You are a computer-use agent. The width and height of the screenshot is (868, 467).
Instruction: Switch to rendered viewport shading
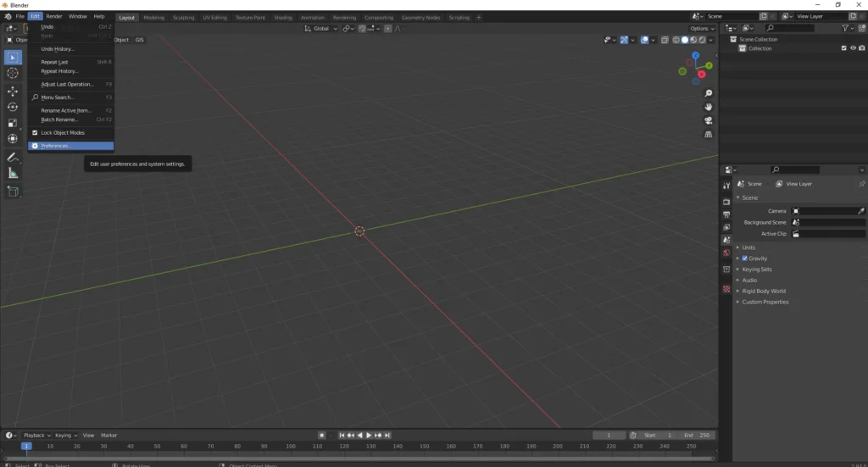coord(702,40)
